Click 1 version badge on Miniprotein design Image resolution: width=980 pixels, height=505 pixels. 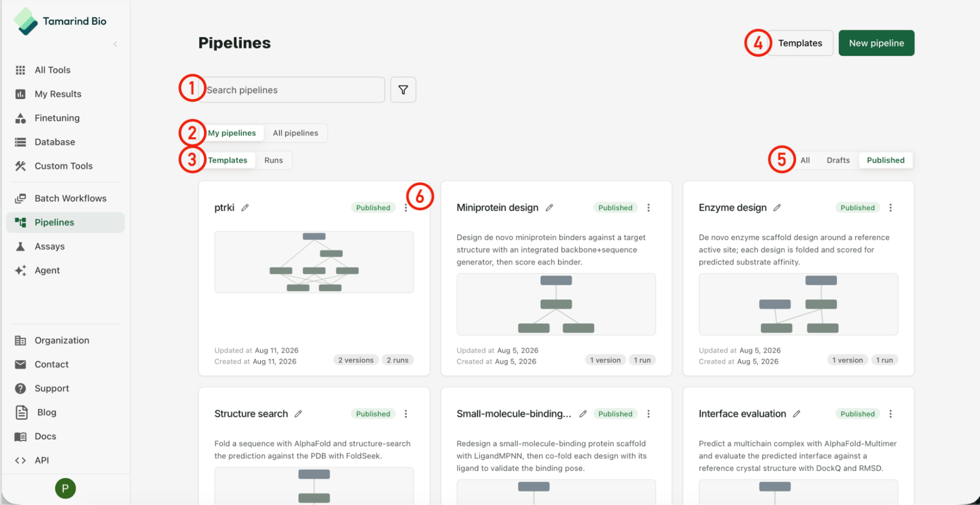coord(605,360)
